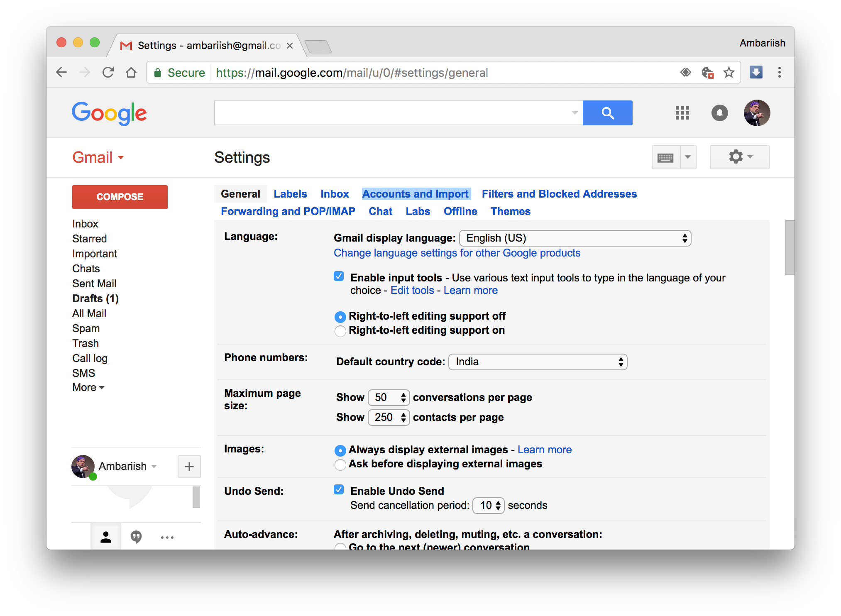Click Change language settings for other Google products

pyautogui.click(x=458, y=254)
